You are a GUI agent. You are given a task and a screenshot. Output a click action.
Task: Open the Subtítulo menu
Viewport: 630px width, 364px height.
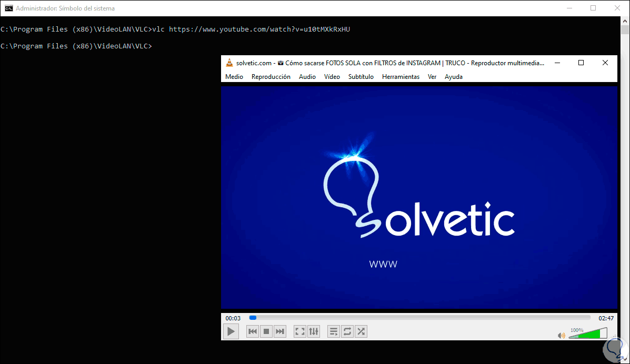[x=361, y=77]
